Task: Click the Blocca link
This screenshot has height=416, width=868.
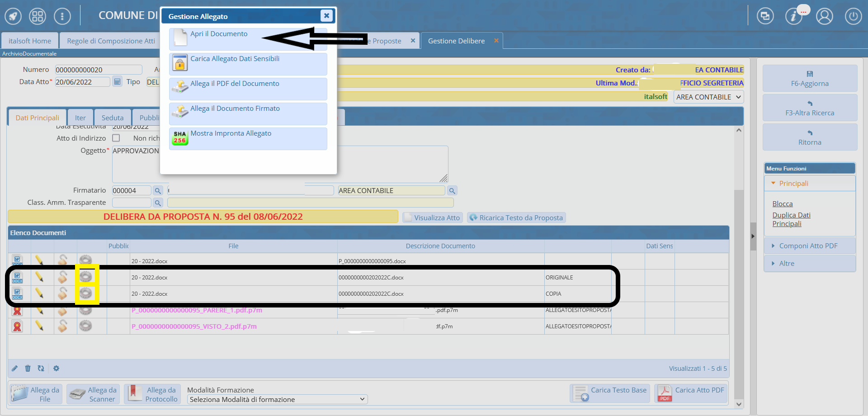Action: [x=782, y=204]
